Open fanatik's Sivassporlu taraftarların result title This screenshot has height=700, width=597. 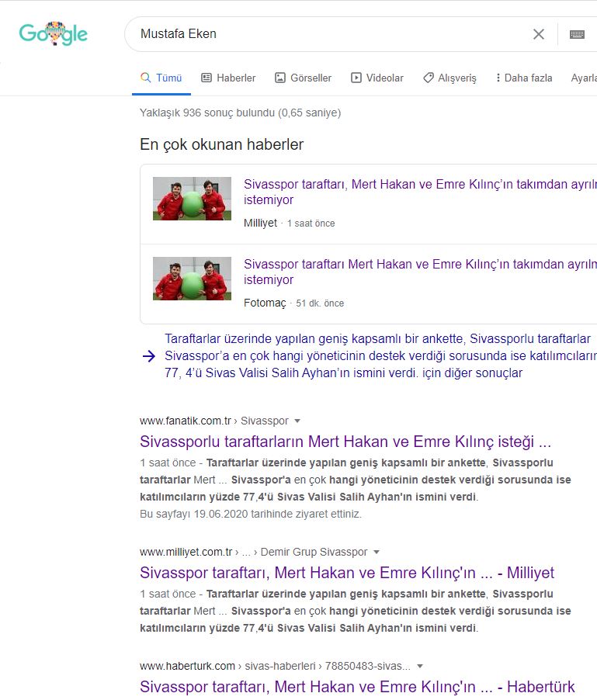pyautogui.click(x=345, y=442)
